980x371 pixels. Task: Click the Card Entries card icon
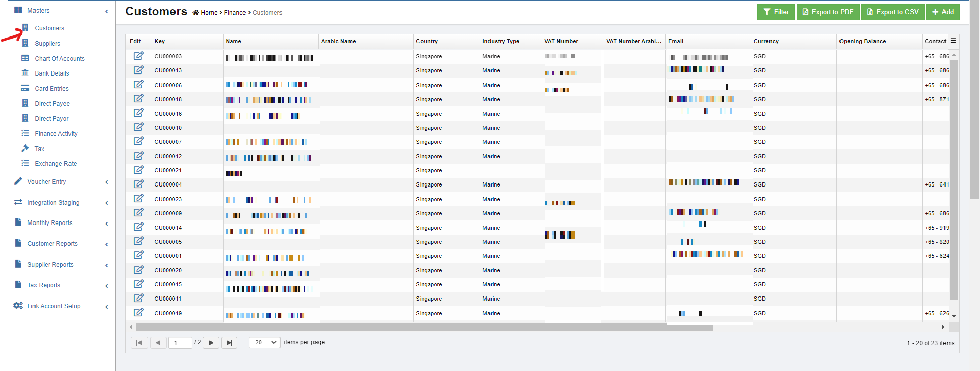click(25, 88)
